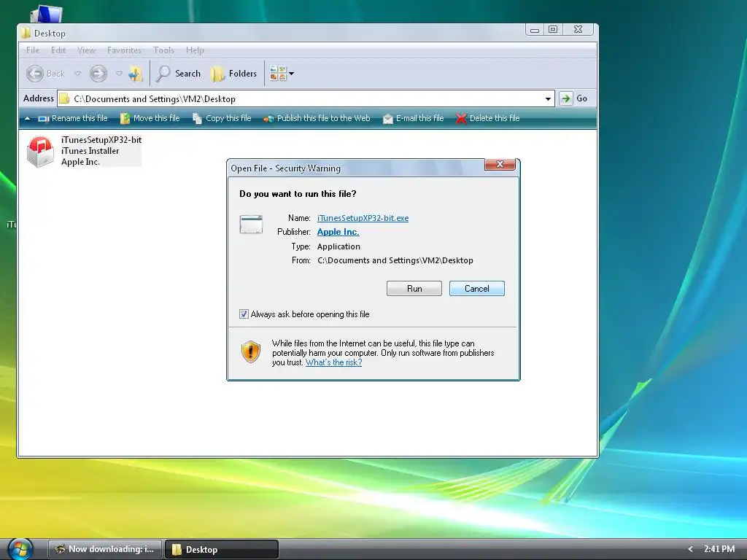This screenshot has width=747, height=560.
Task: Click Rename this file task icon
Action: point(44,119)
